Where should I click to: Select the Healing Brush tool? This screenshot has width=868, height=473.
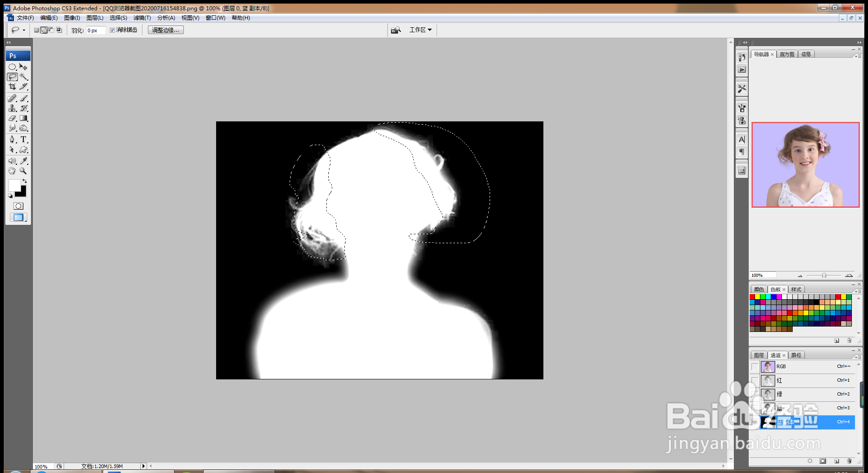12,98
